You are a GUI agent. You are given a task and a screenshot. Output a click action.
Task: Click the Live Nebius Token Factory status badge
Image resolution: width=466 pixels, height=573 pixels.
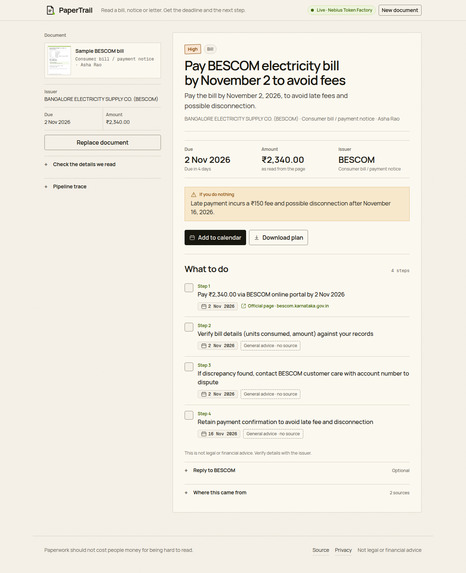[341, 10]
